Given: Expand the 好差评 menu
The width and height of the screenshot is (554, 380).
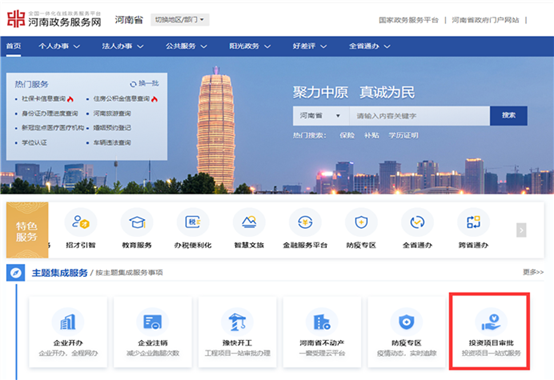Looking at the screenshot, I should point(310,46).
